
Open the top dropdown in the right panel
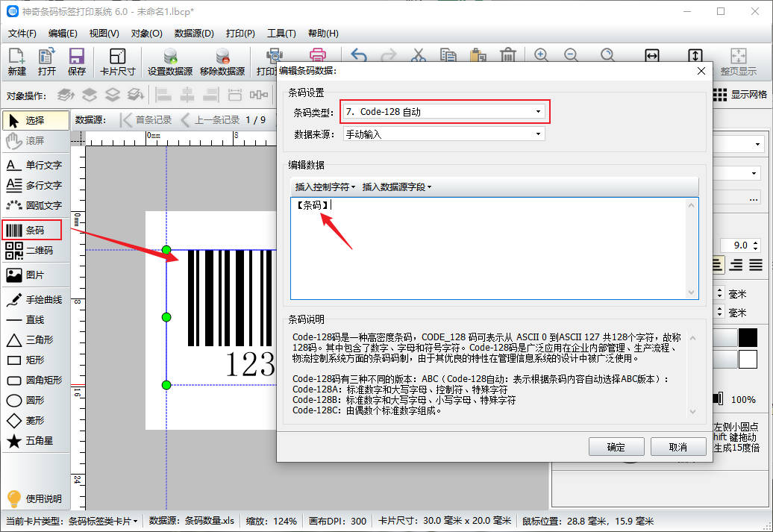click(x=757, y=145)
